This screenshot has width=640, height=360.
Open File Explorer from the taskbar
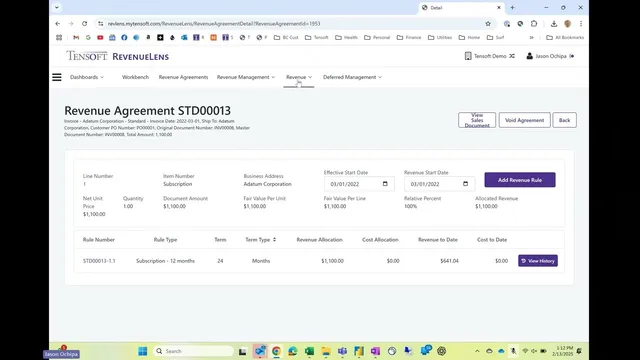pos(326,351)
